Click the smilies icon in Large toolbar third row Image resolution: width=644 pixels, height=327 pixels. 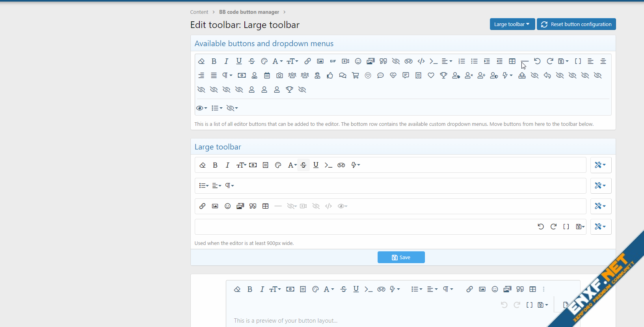click(227, 206)
